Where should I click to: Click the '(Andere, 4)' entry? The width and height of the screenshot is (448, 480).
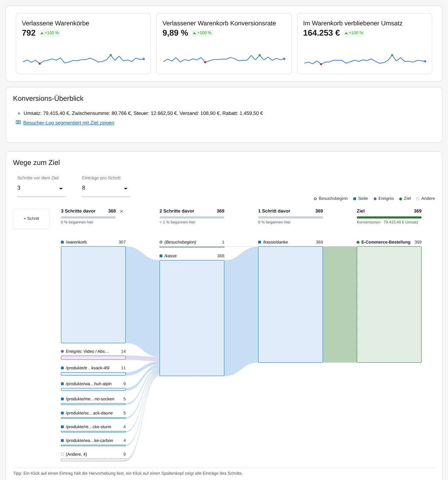pos(93,456)
